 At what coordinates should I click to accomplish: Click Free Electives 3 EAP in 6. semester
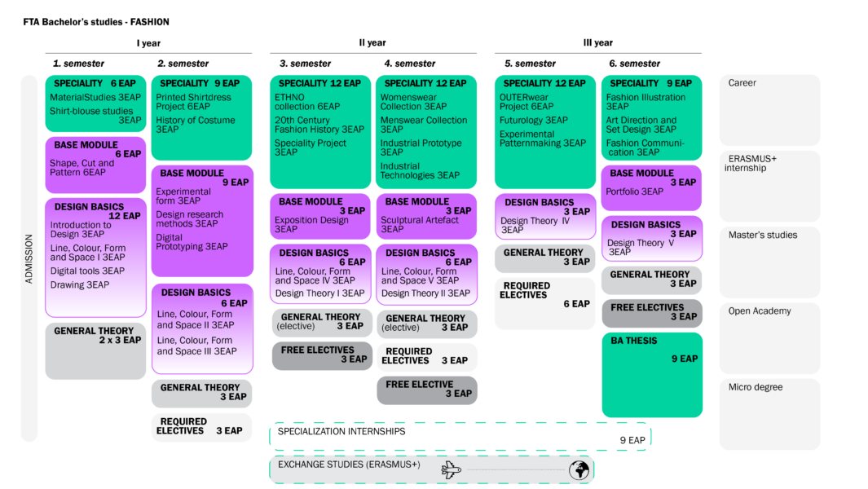652,313
